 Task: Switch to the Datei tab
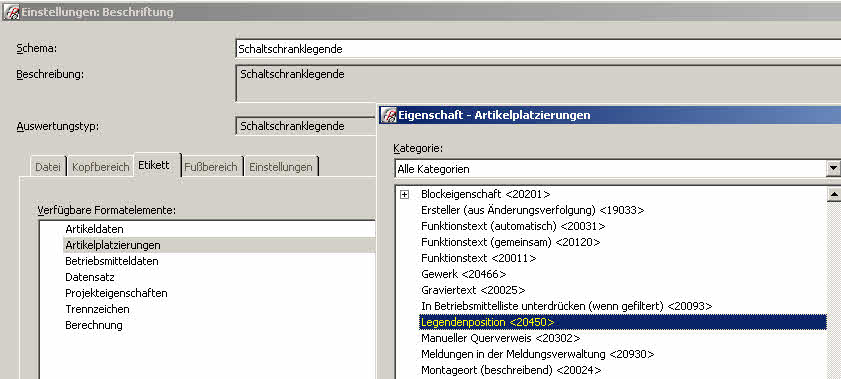click(x=48, y=167)
